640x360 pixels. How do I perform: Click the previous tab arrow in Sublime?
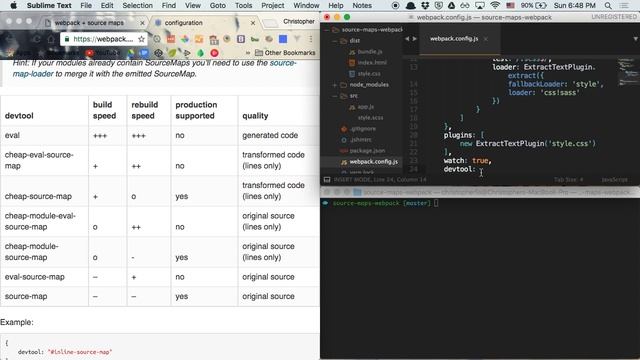(x=407, y=39)
